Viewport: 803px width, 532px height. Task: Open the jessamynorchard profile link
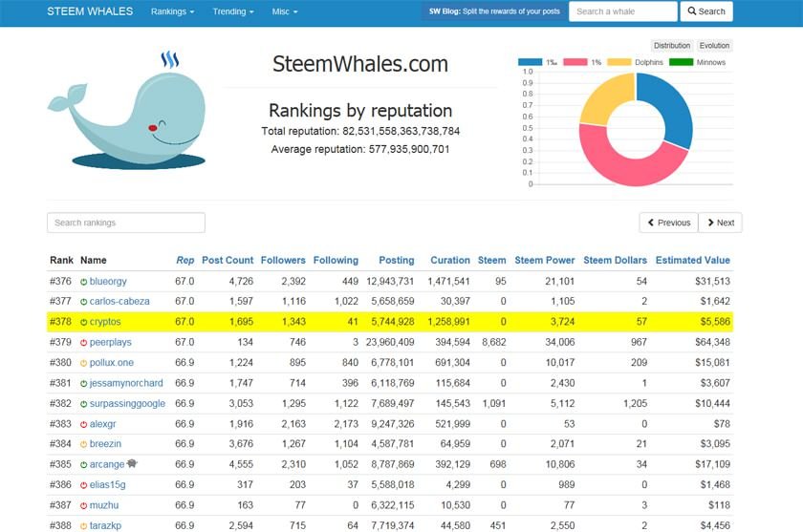126,383
